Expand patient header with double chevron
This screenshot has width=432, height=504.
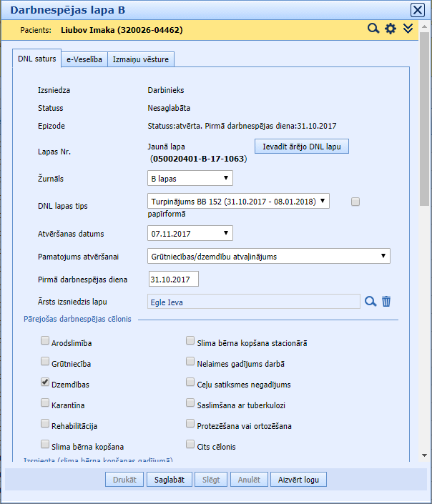[x=408, y=29]
